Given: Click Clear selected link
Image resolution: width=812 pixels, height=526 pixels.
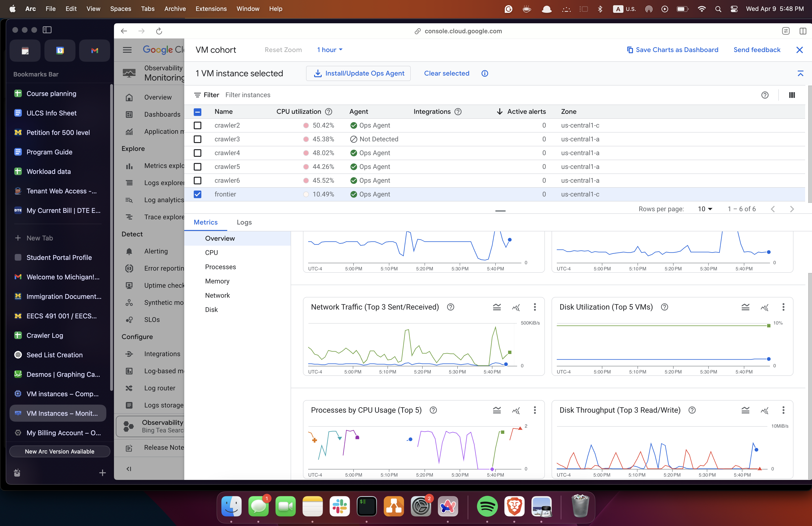Looking at the screenshot, I should 447,73.
